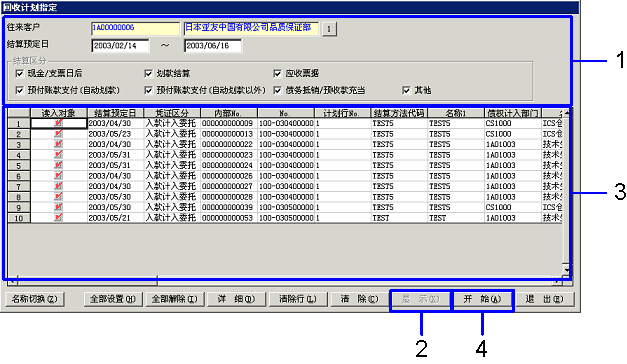
Task: Click the 显示(X) button
Action: (421, 299)
